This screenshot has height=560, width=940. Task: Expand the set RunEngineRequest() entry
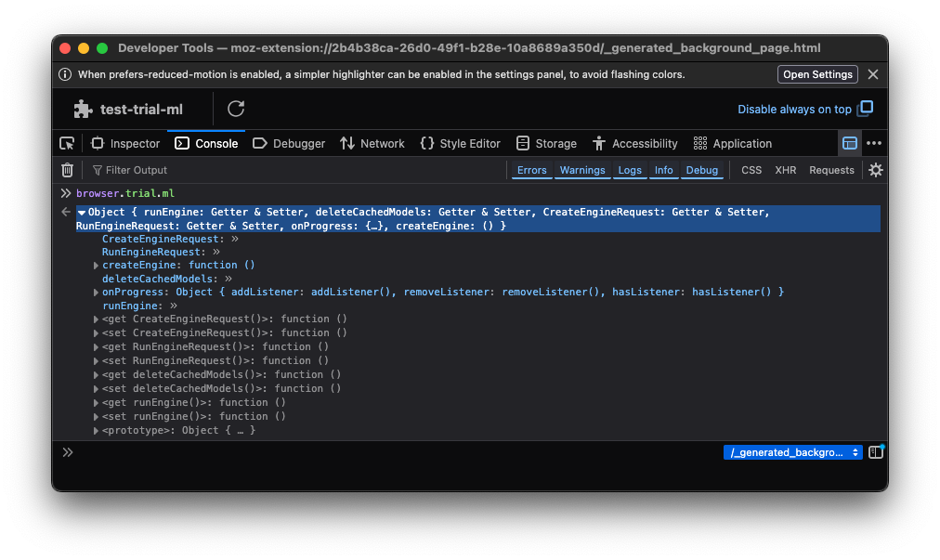click(96, 360)
